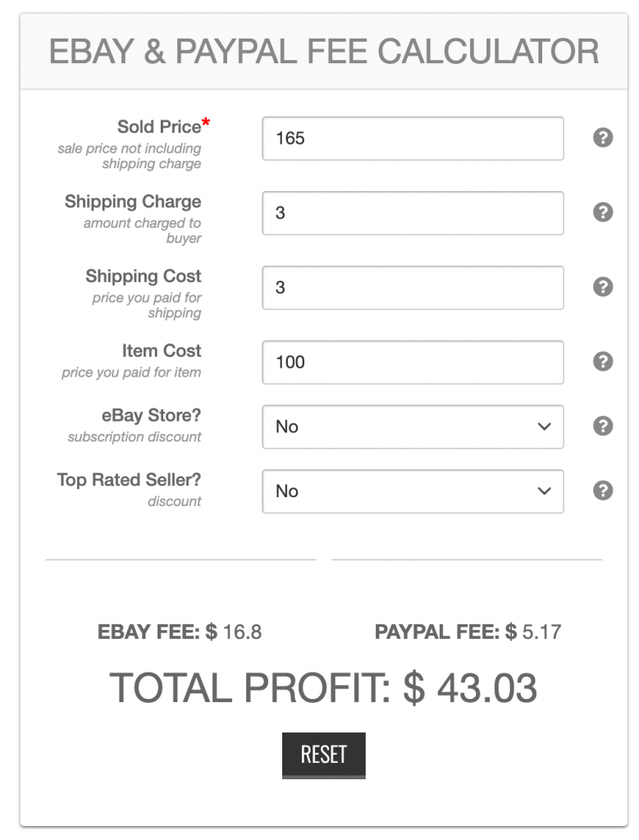Click the chevron arrow in eBay Store select

(x=544, y=427)
